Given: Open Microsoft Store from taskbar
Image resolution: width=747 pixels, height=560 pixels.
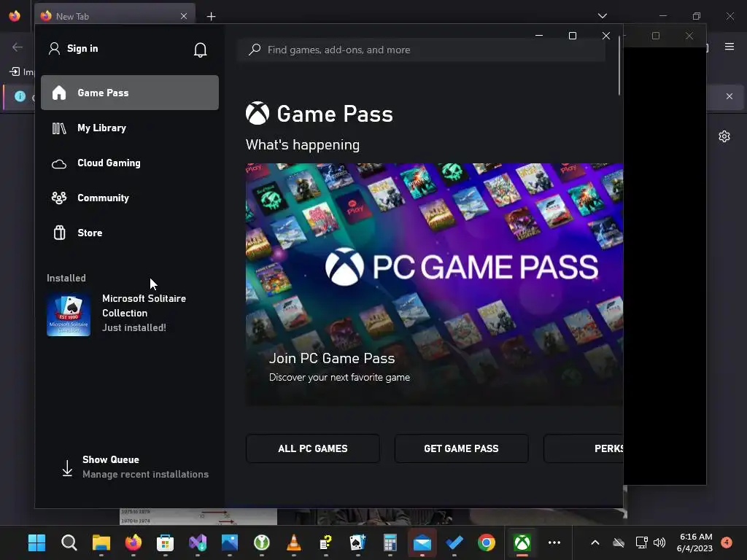Looking at the screenshot, I should coord(166,542).
